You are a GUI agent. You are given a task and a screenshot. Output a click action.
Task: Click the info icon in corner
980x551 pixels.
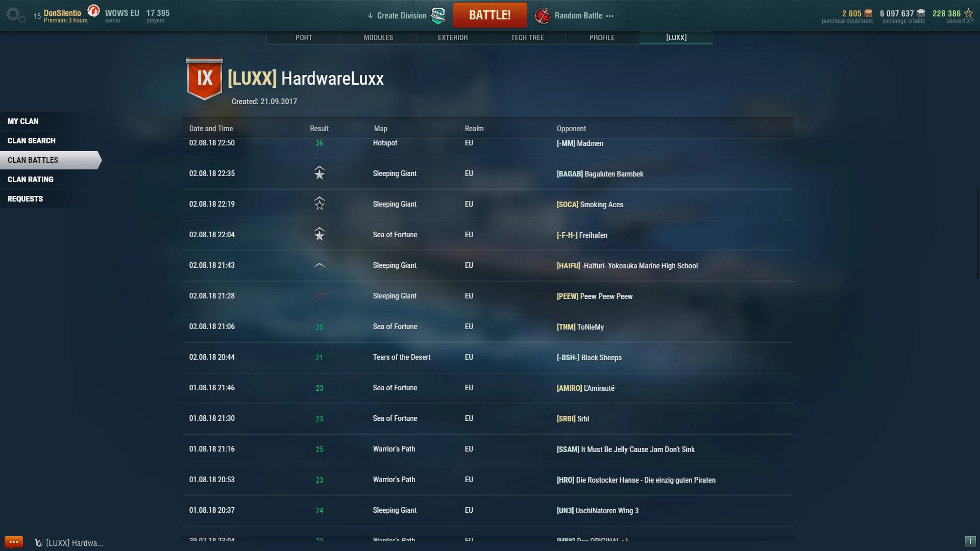coord(970,542)
